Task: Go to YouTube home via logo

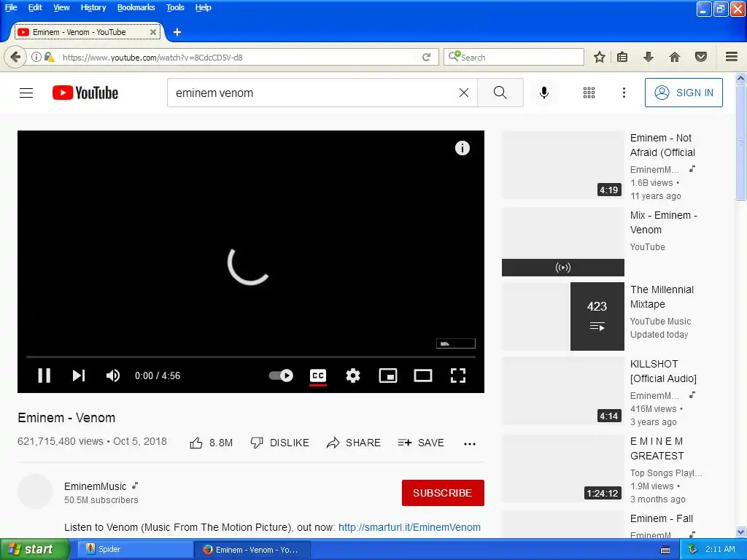Action: (85, 93)
